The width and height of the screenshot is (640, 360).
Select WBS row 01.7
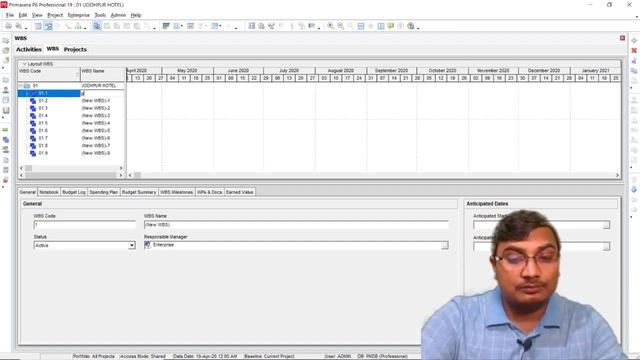pyautogui.click(x=71, y=138)
